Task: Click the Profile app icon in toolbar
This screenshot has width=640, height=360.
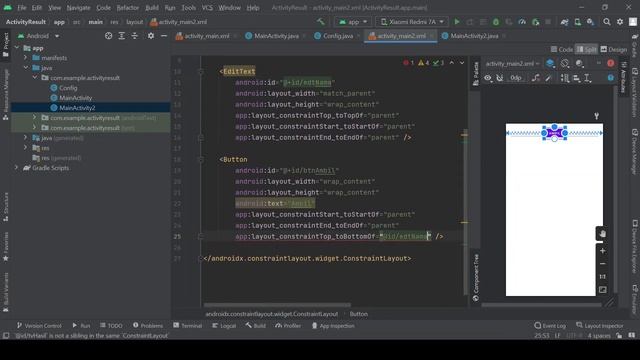Action: click(x=522, y=22)
